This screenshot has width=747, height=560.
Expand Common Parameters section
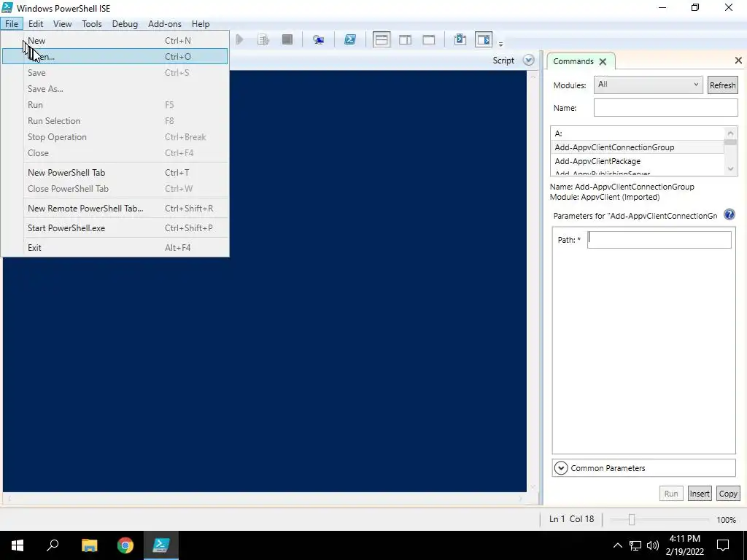coord(561,468)
